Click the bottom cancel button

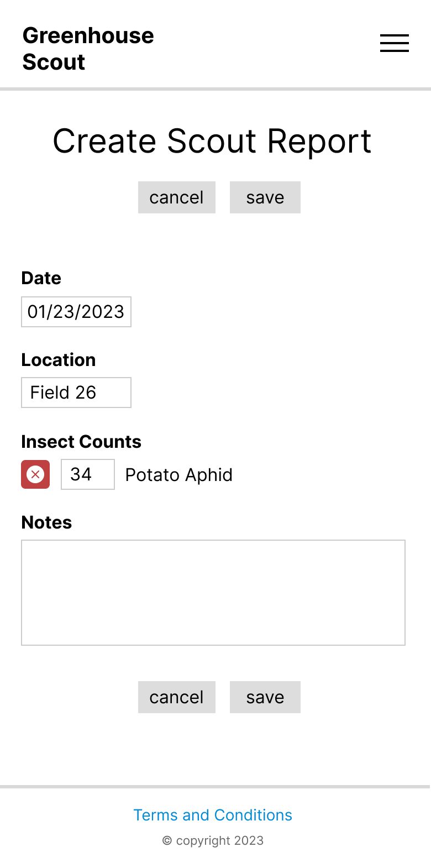coord(177,697)
